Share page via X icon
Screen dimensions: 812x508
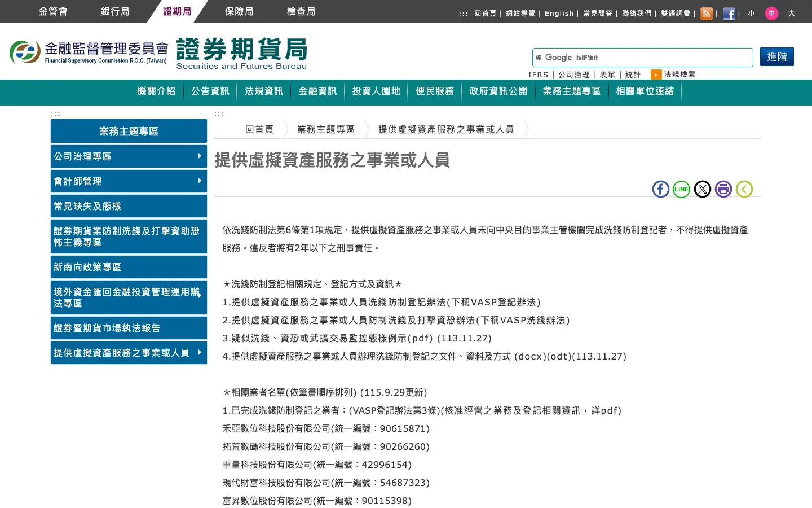[703, 189]
